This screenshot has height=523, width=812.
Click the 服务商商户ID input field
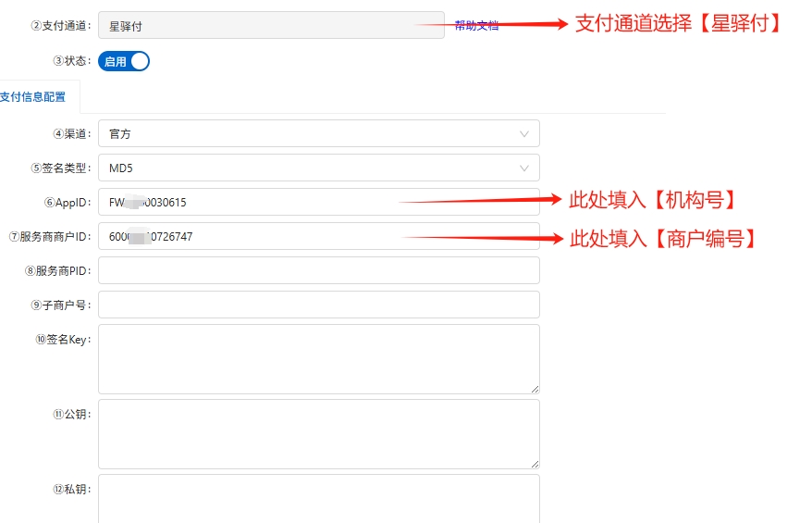(x=318, y=237)
